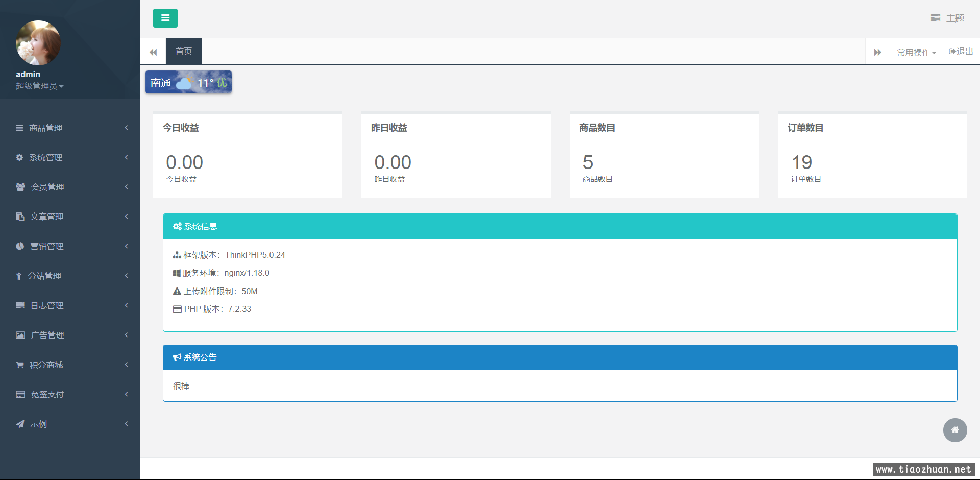
Task: Click the PHP version 7.2.33 text
Action: pos(239,309)
